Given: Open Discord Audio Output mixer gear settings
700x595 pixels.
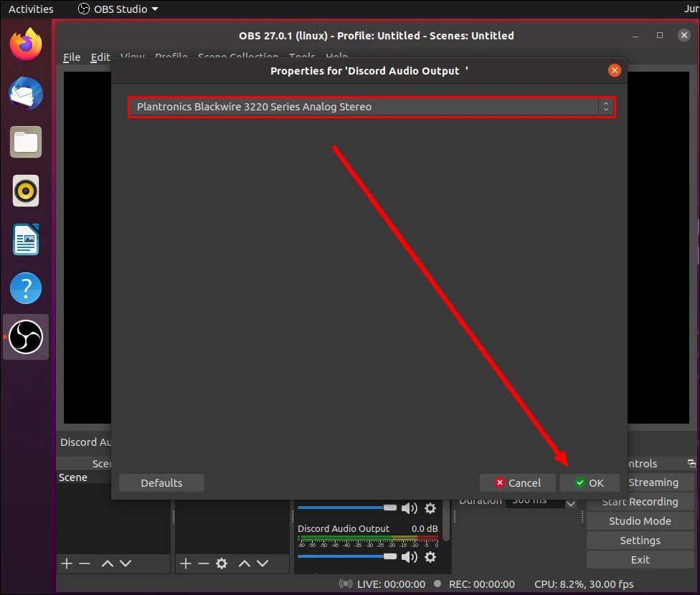Looking at the screenshot, I should 430,556.
